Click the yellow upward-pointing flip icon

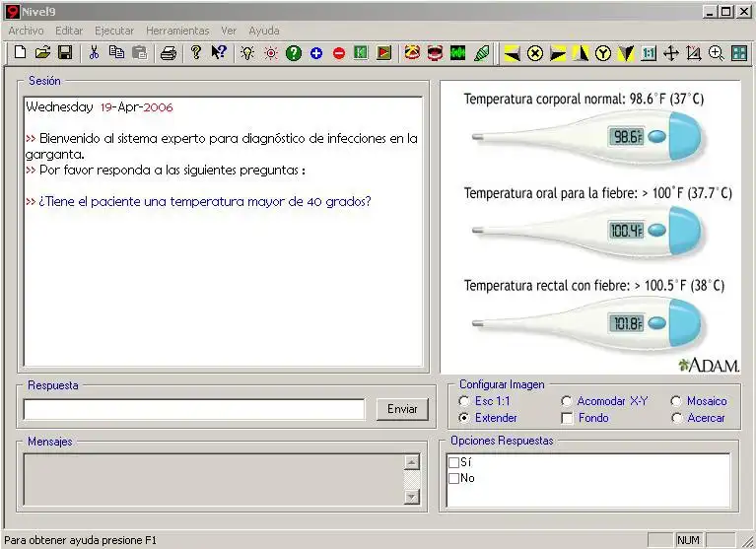click(581, 53)
